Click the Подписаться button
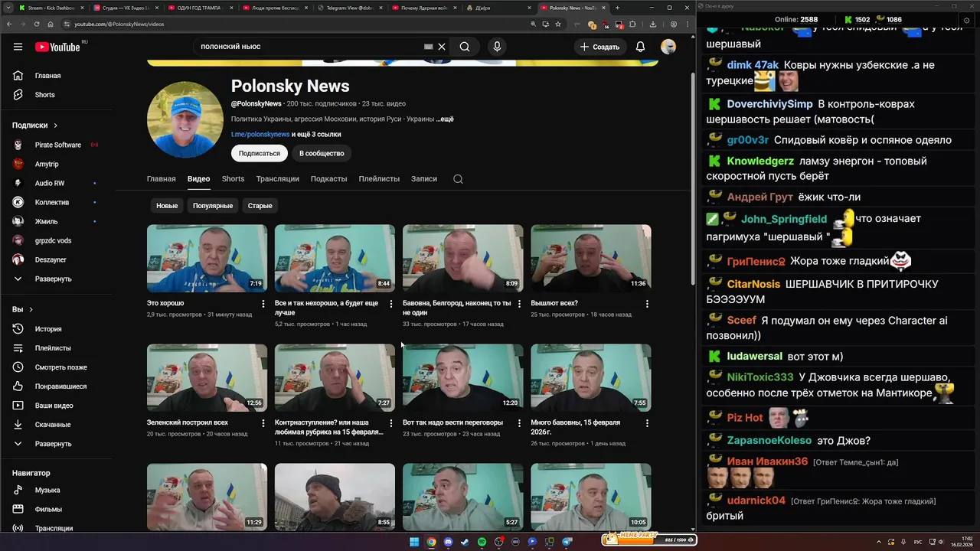Image resolution: width=980 pixels, height=551 pixels. 259,153
